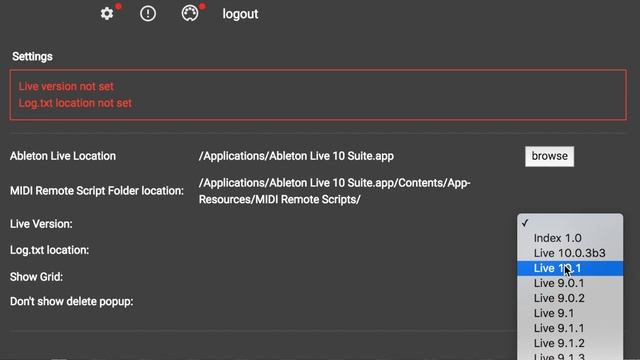The image size is (640, 360).
Task: Click 'MIDI Remote Script Folder location:' label
Action: pyautogui.click(x=97, y=191)
